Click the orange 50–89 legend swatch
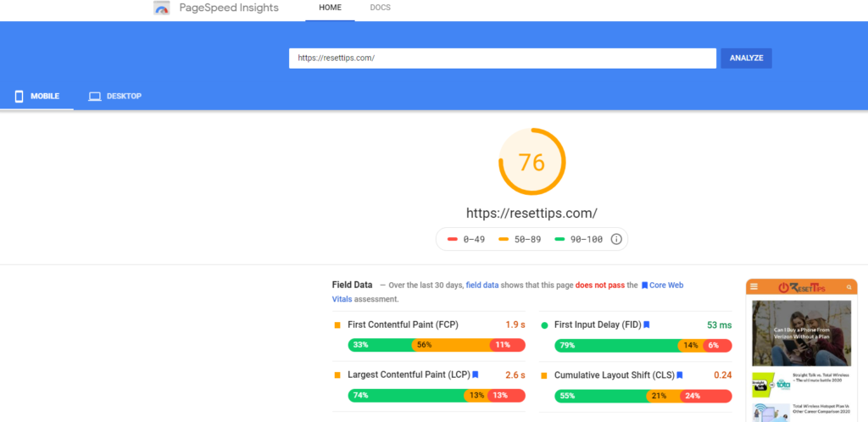 click(x=504, y=240)
